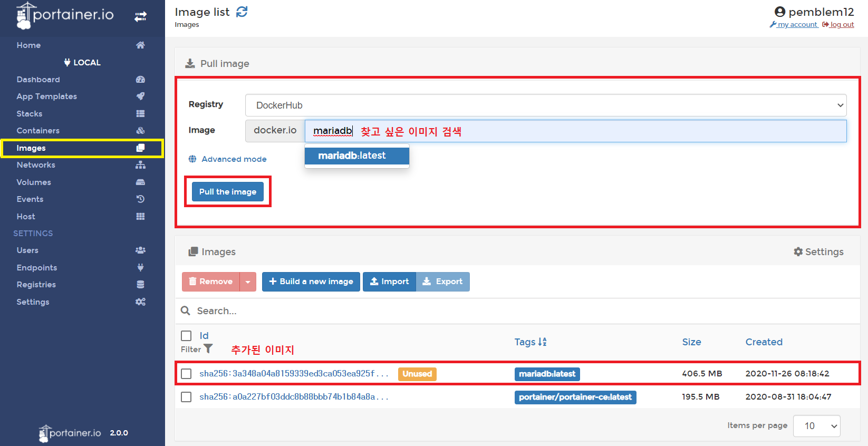Click the Containers cubes icon
The width and height of the screenshot is (868, 446).
[140, 130]
